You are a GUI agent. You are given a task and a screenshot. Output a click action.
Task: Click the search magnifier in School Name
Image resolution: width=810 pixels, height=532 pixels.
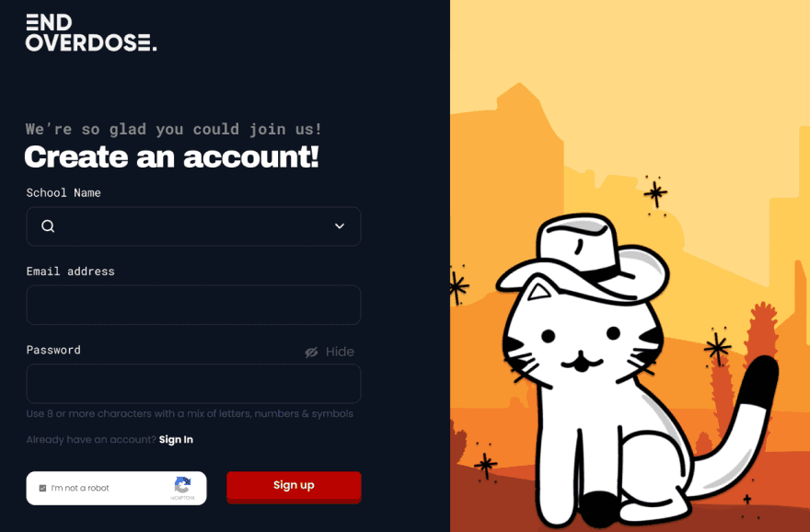tap(48, 226)
